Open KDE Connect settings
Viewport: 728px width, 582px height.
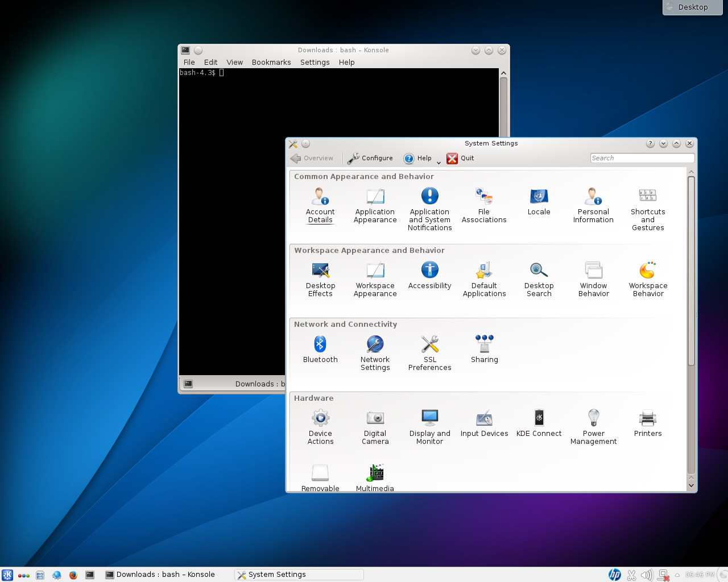coord(539,423)
